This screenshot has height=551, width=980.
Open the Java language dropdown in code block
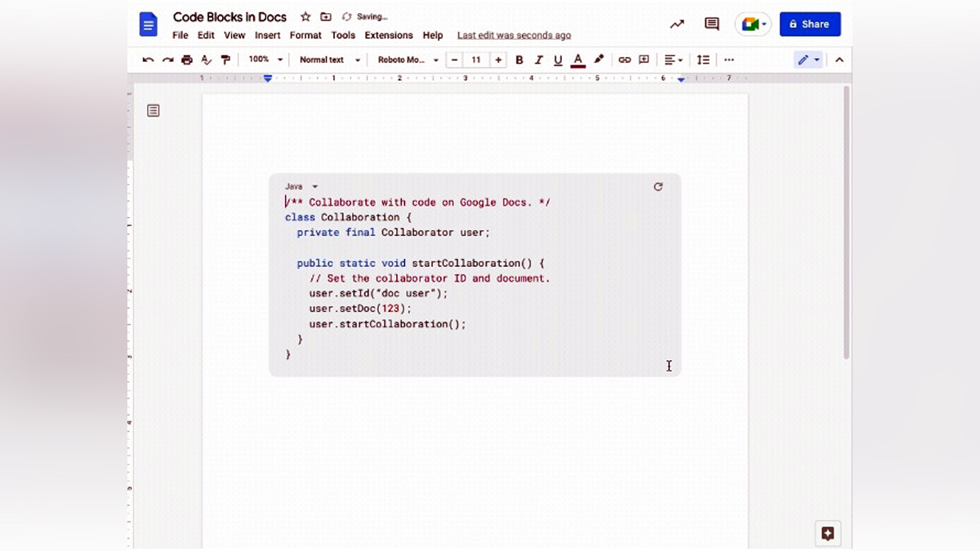[301, 187]
